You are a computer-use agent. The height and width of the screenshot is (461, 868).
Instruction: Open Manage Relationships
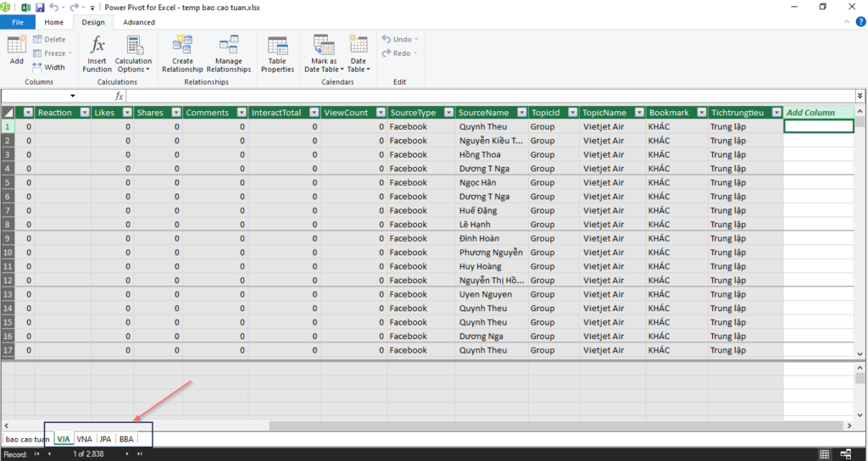[x=229, y=53]
